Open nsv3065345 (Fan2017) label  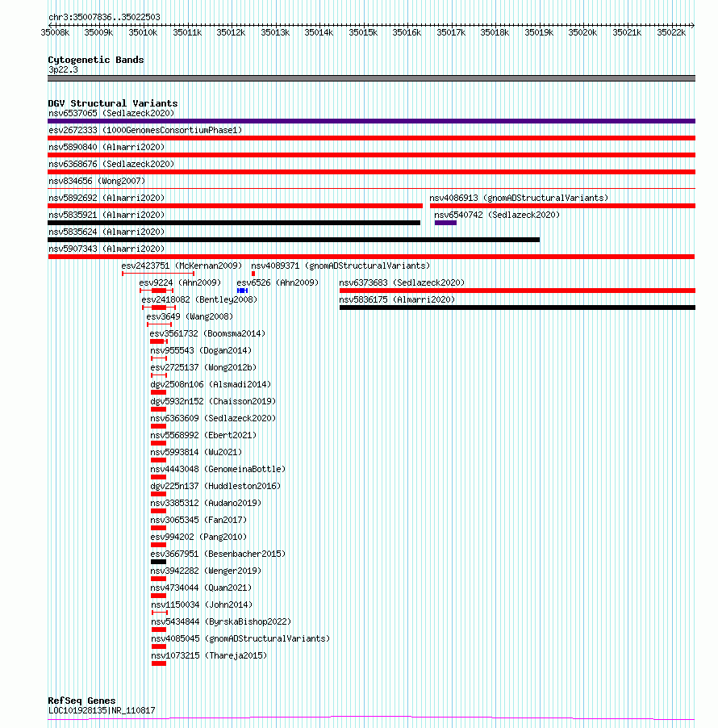click(x=198, y=520)
